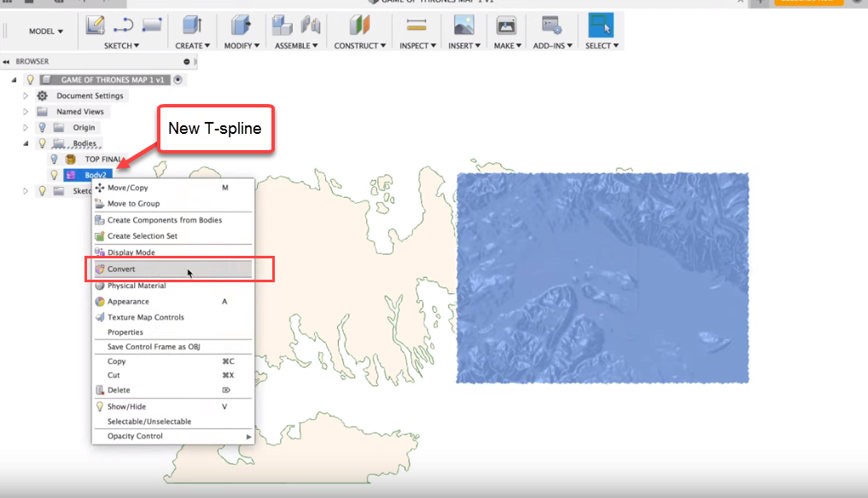Expand the Named Views node

click(x=26, y=112)
